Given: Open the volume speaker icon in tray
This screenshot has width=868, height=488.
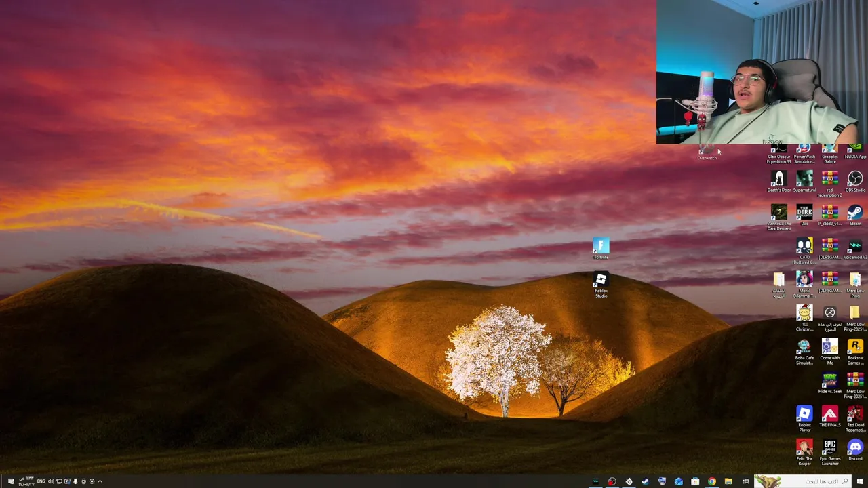Looking at the screenshot, I should (x=51, y=481).
